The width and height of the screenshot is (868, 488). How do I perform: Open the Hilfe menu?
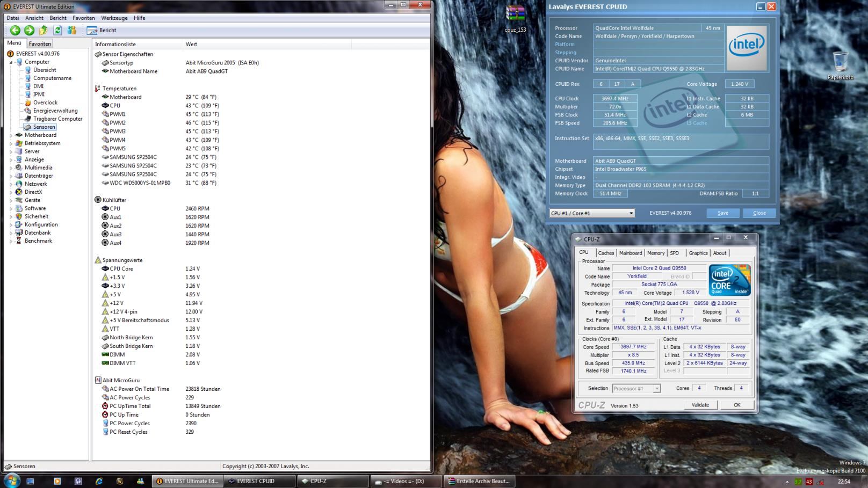click(140, 18)
